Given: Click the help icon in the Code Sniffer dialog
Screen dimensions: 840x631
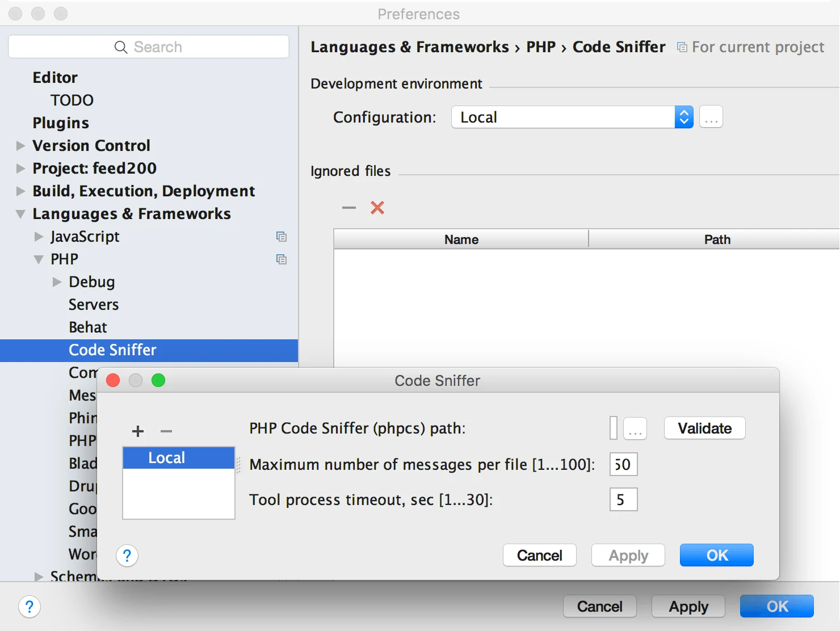Looking at the screenshot, I should (127, 556).
